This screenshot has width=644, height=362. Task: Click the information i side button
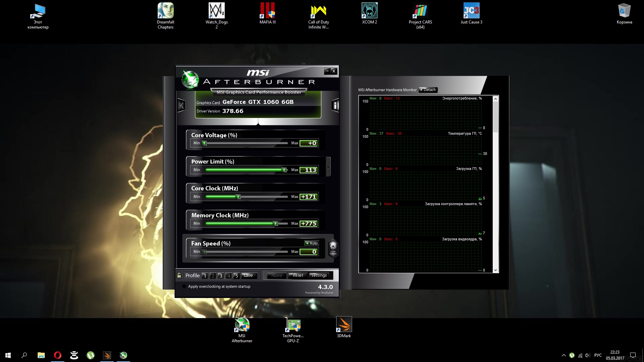335,106
